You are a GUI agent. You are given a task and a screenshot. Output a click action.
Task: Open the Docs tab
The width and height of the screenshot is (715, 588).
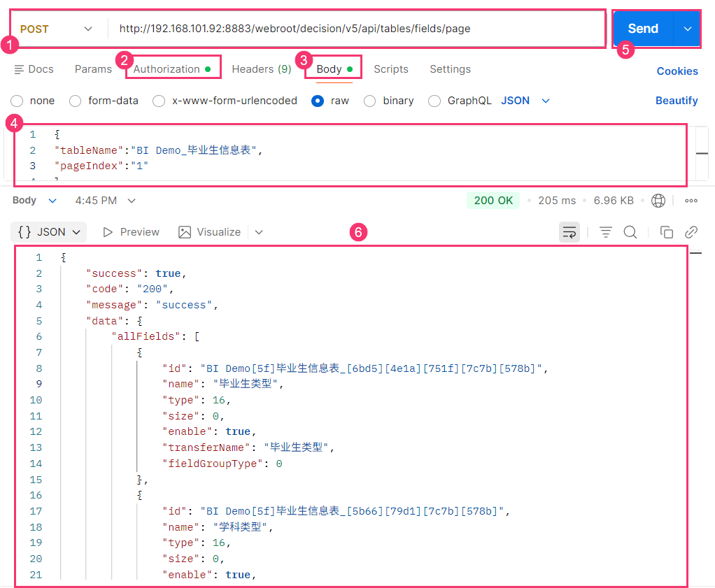pos(34,69)
